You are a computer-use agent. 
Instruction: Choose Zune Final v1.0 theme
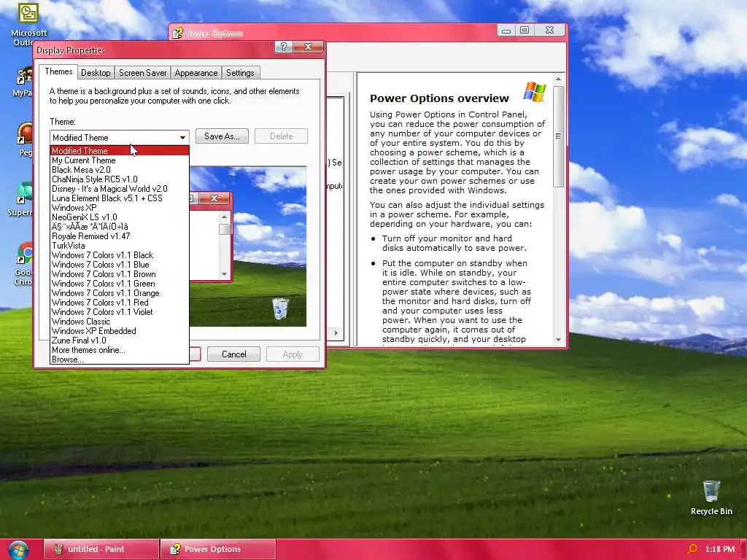click(120, 341)
